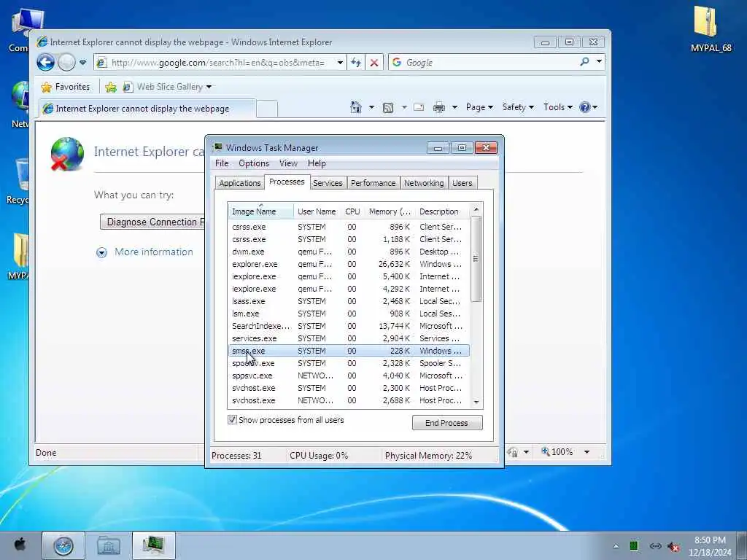Click the Print icon in IE

pos(438,108)
